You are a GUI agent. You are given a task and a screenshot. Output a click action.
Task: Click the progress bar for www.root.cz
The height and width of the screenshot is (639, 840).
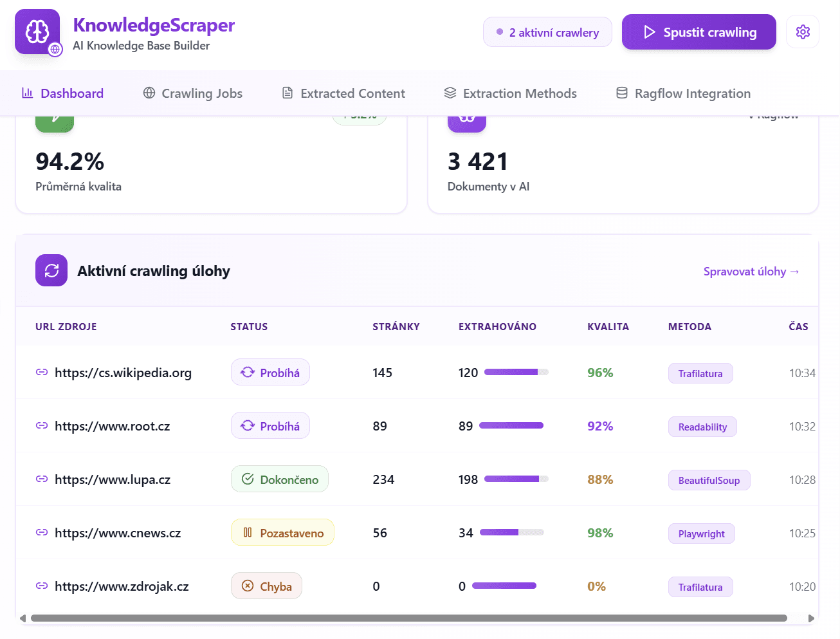click(x=511, y=425)
